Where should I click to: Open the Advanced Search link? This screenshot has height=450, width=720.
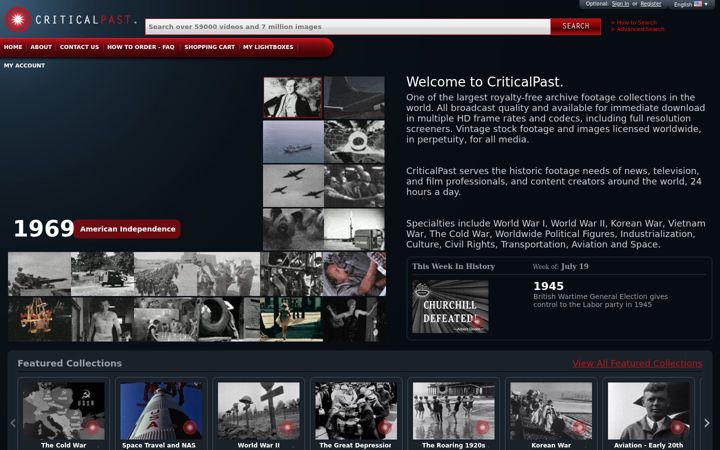637,29
